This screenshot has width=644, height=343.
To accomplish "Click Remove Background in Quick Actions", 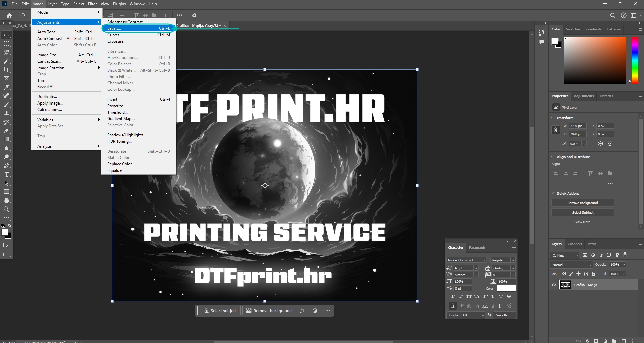I will point(583,203).
